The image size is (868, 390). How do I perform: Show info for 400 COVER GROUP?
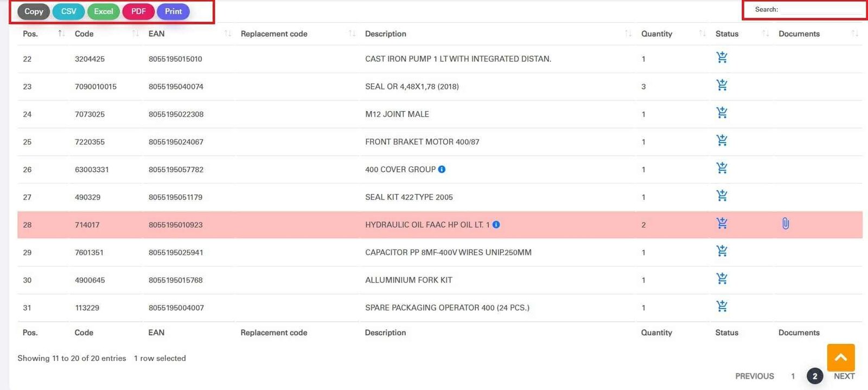(442, 169)
